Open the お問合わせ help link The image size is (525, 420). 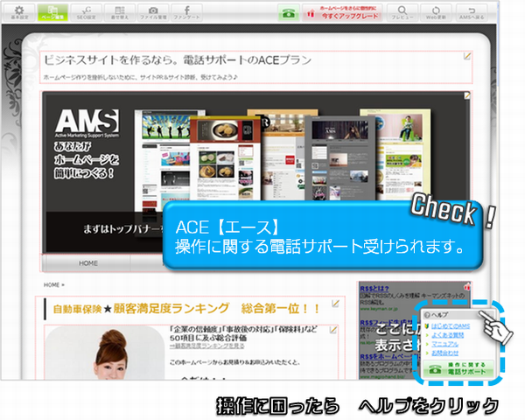444,353
